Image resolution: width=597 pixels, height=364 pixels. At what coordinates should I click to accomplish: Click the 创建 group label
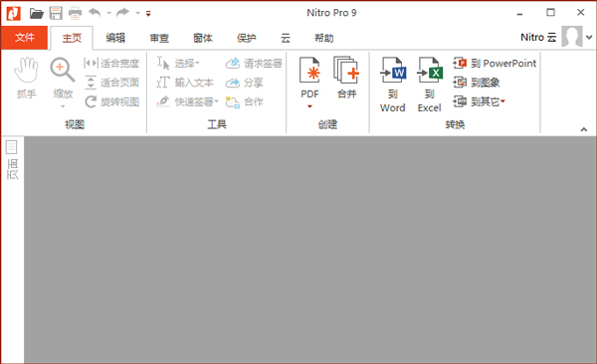coord(327,124)
